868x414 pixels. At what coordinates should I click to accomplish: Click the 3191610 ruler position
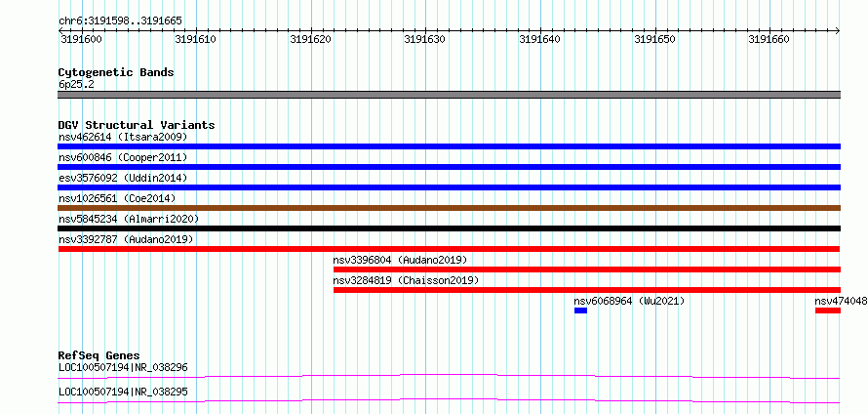click(195, 39)
